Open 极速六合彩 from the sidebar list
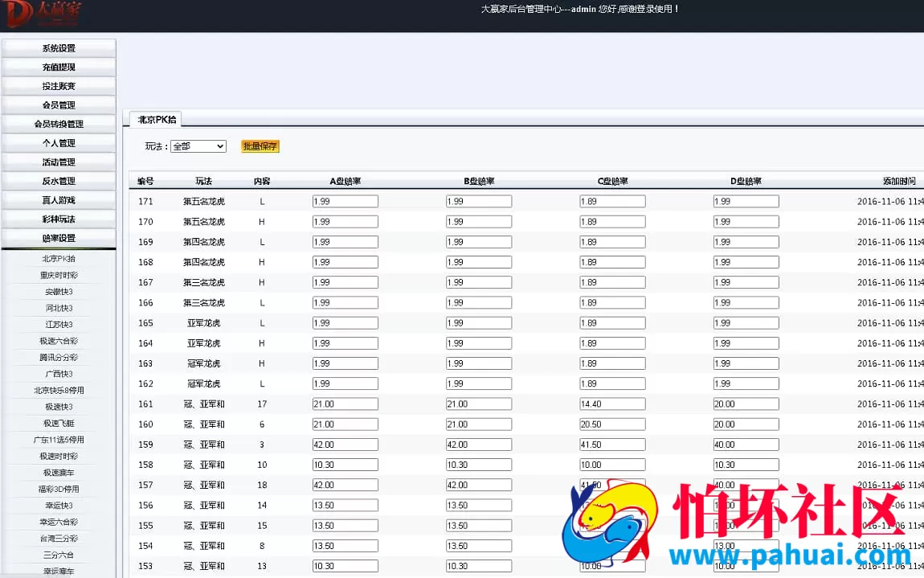 (59, 341)
